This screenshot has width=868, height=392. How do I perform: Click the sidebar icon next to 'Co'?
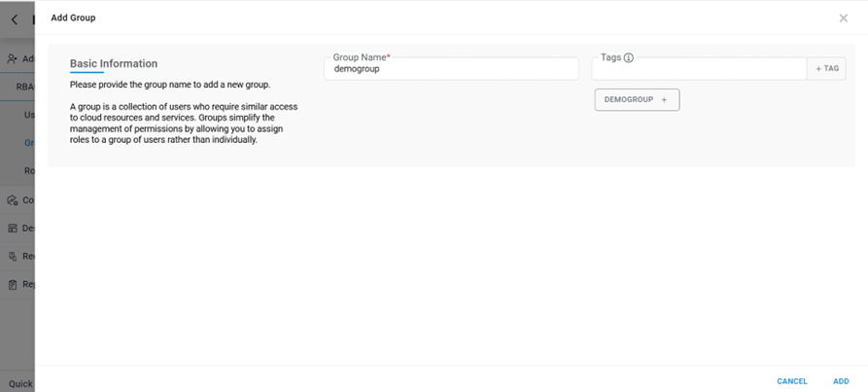tap(13, 199)
